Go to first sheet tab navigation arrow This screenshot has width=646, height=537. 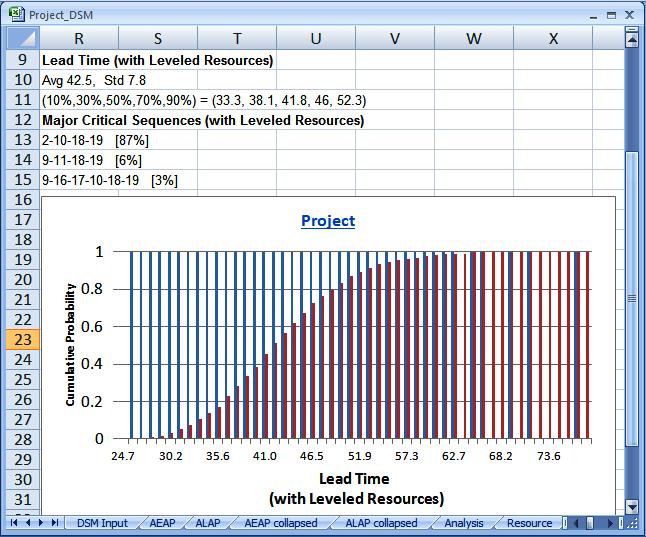14,523
